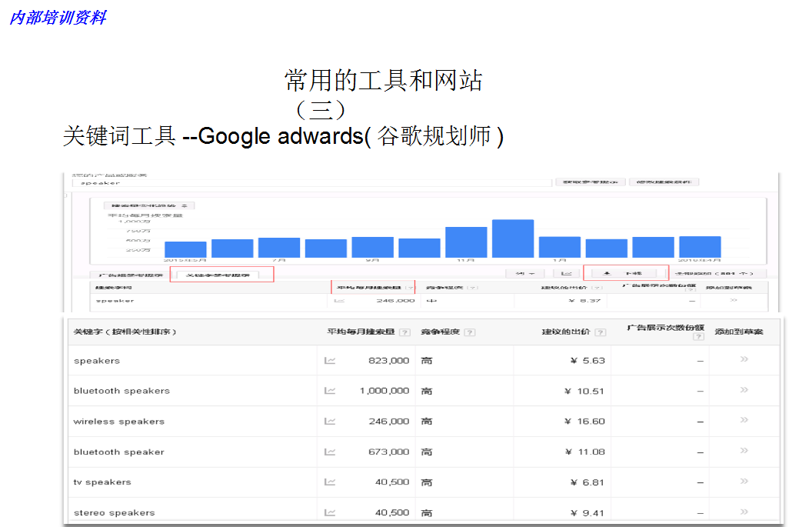Viewport: 812px width, 527px height.
Task: Open the 列 columns dropdown
Action: click(526, 272)
